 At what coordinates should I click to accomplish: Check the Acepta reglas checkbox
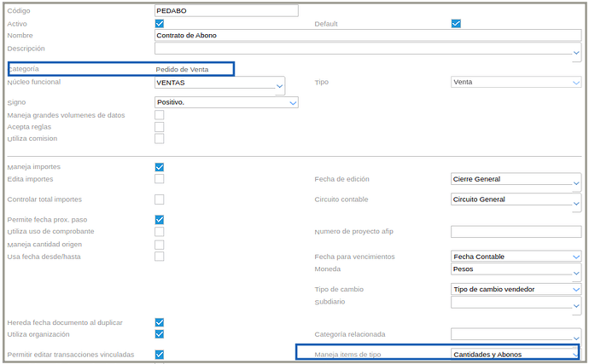[160, 127]
